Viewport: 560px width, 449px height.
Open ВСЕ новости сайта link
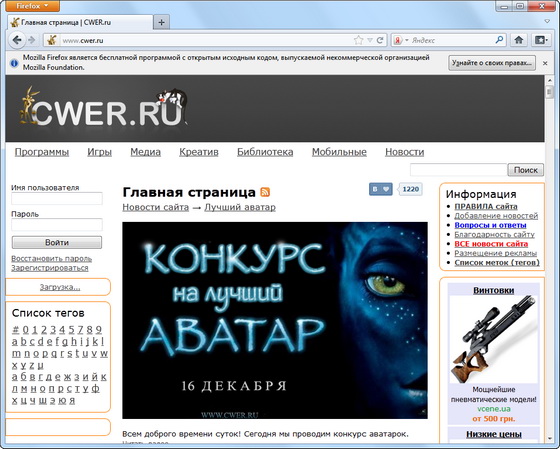pos(491,244)
